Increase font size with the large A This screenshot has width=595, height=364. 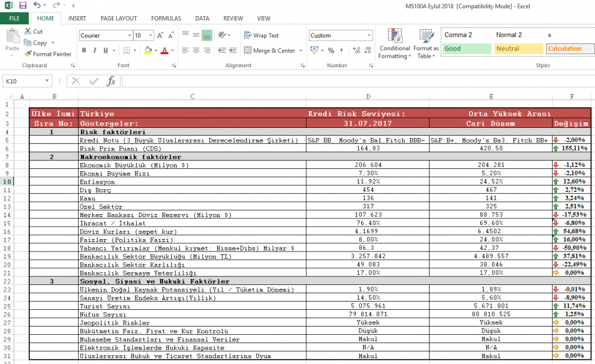click(x=160, y=36)
